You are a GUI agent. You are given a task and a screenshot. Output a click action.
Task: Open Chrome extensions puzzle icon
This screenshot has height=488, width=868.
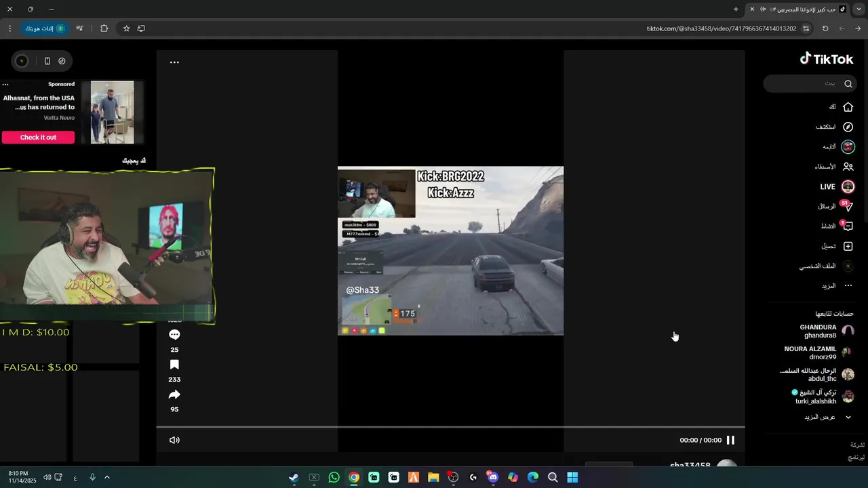coord(104,28)
